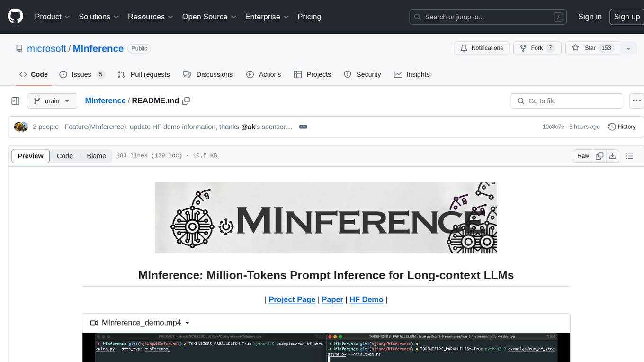Image resolution: width=644 pixels, height=362 pixels.
Task: Open the Raw file view
Action: tap(583, 156)
